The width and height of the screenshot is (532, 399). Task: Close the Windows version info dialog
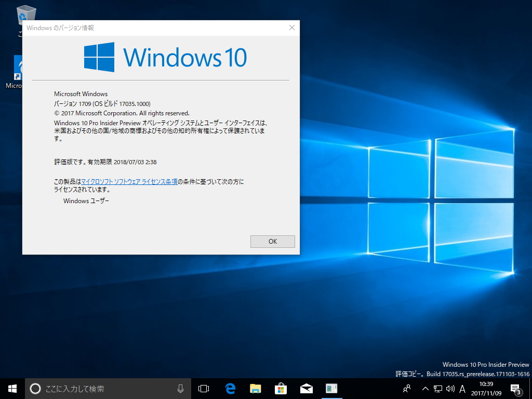tap(291, 28)
